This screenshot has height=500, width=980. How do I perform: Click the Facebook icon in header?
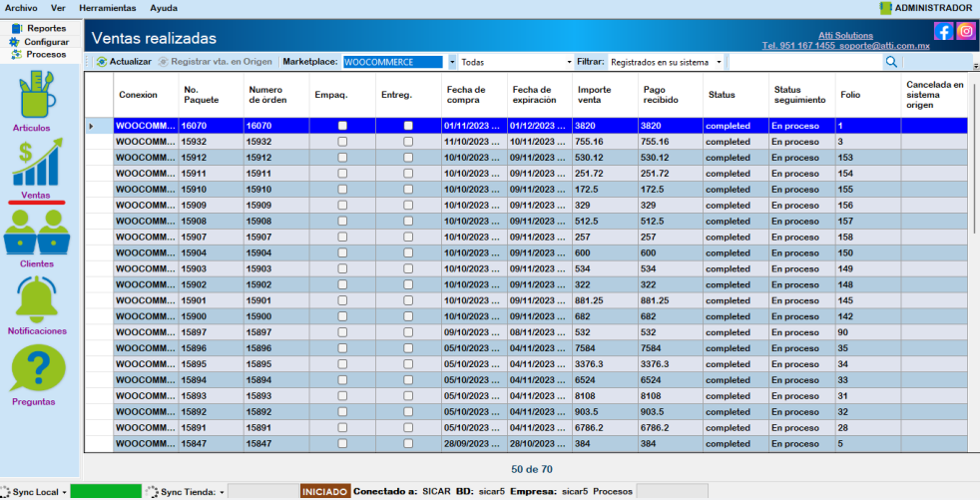[x=943, y=31]
